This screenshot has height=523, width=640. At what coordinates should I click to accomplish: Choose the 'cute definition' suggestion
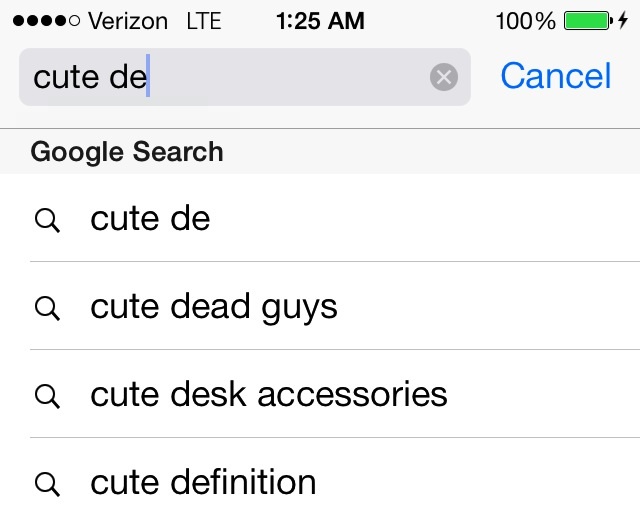tap(320, 482)
